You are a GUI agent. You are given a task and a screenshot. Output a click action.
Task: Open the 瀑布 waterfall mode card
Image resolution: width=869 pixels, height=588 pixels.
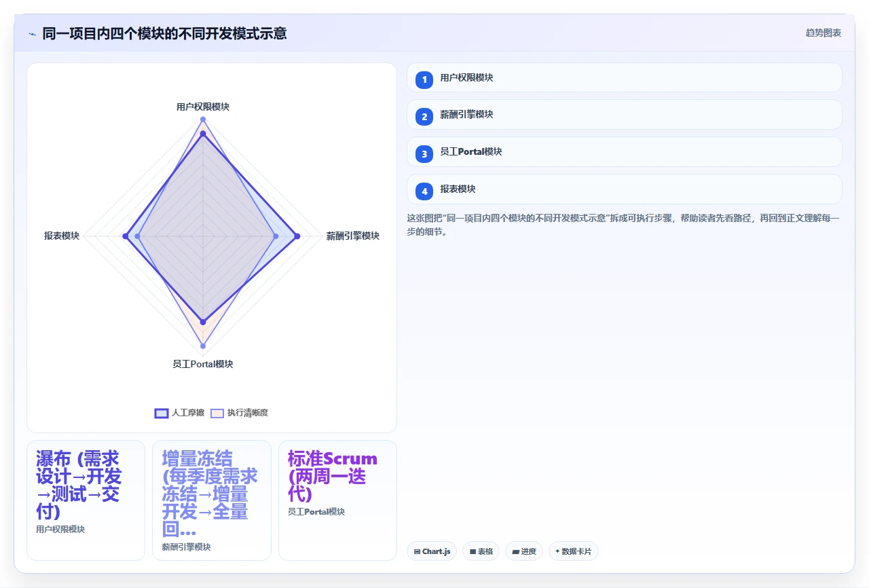click(86, 500)
